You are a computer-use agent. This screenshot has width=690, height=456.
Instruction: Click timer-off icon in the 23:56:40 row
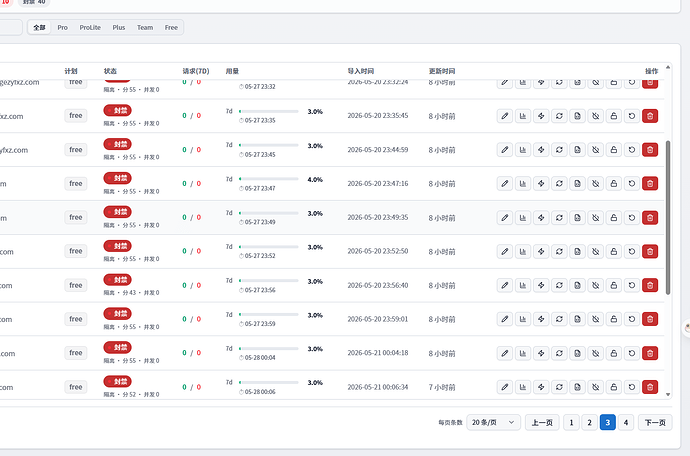(595, 285)
